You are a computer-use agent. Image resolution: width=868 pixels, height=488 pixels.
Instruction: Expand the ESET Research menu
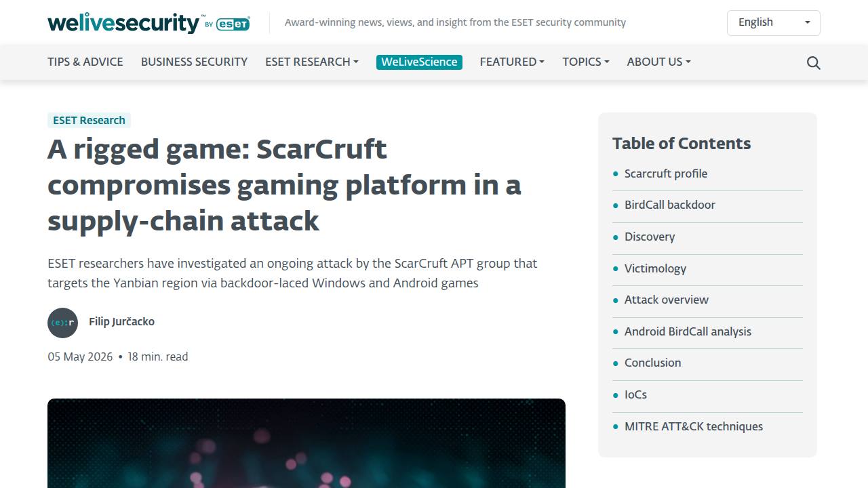click(x=312, y=62)
